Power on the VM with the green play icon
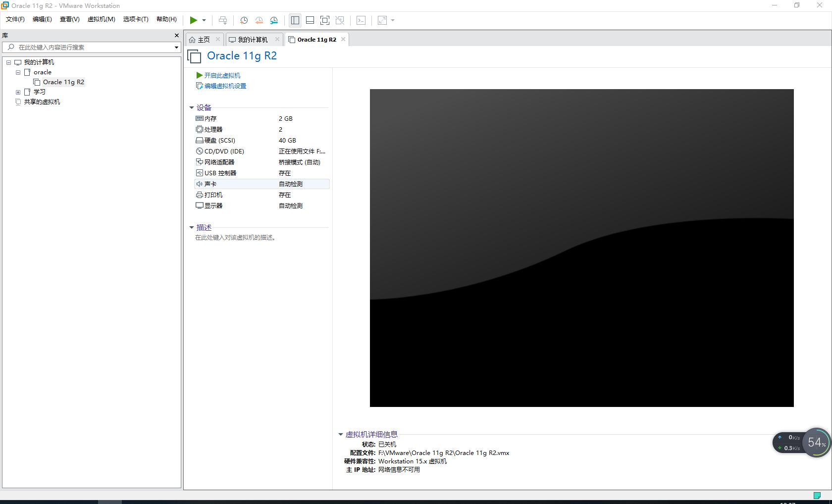Viewport: 832px width, 504px height. click(193, 20)
